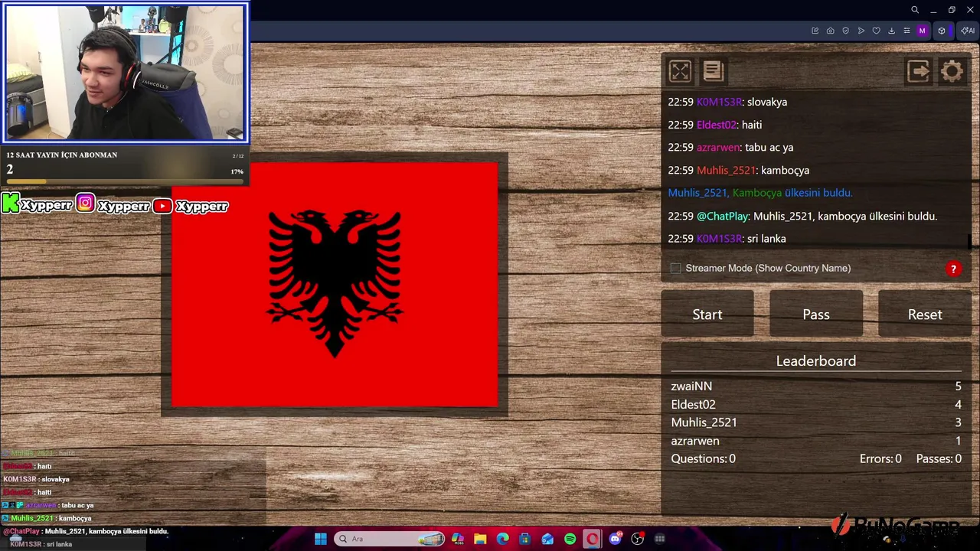Click the Leaderboard heading

[816, 361]
